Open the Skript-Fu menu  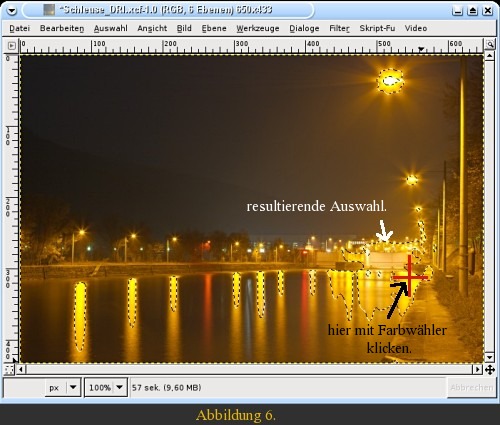click(377, 28)
